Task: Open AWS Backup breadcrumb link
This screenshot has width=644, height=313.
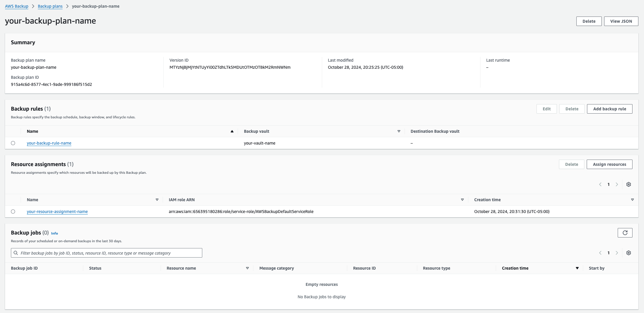Action: click(17, 6)
